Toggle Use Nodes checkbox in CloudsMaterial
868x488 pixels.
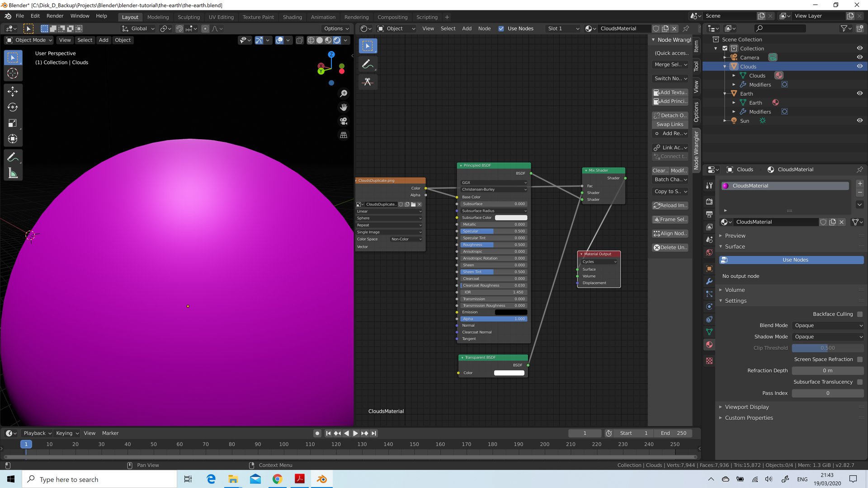796,260
